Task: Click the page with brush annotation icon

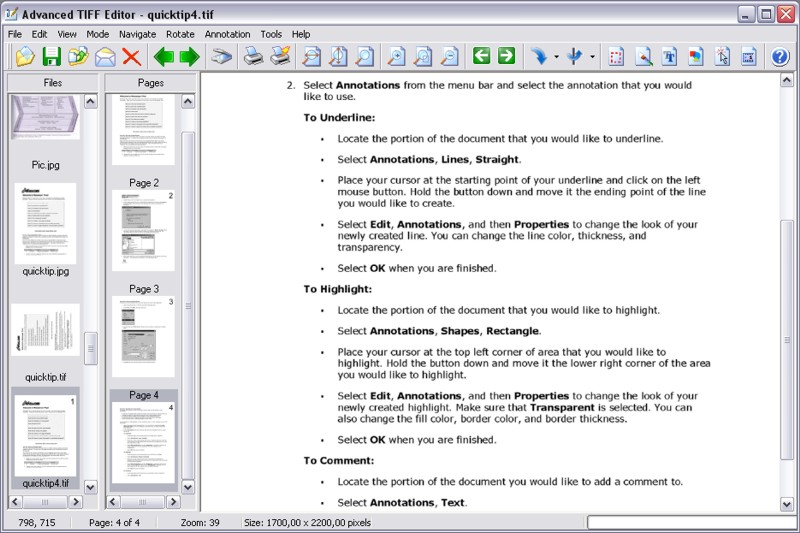Action: click(x=643, y=56)
